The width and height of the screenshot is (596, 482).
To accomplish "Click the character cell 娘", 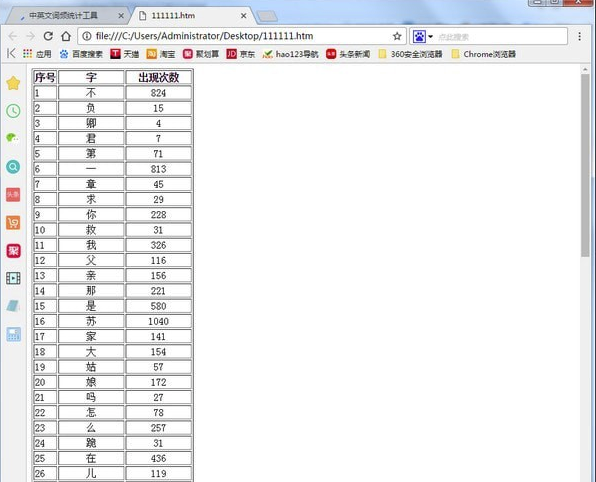I will click(91, 382).
